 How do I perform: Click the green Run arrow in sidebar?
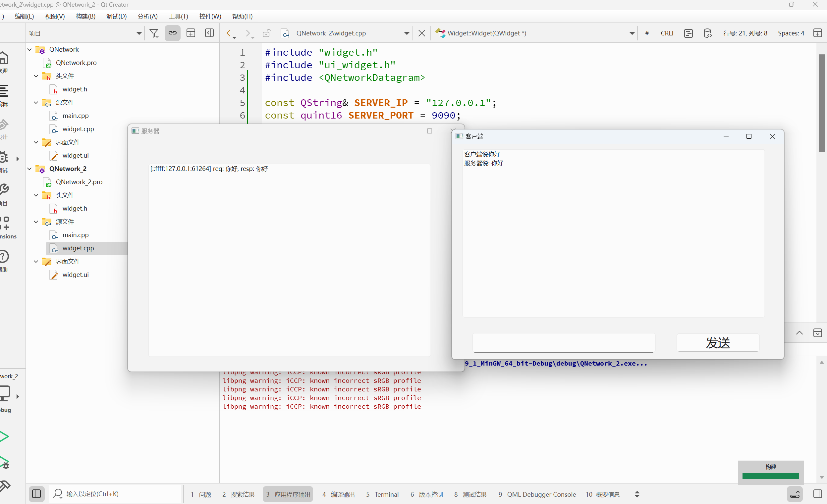click(x=5, y=436)
